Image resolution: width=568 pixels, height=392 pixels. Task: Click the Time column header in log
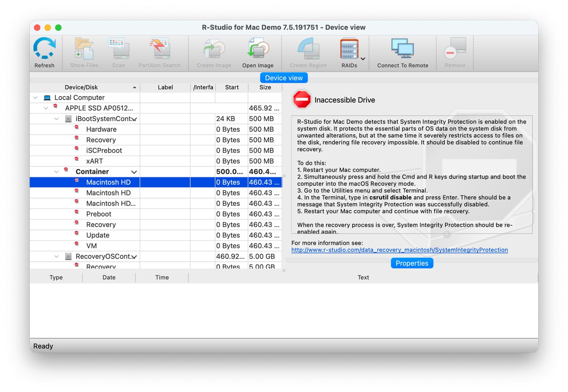(x=162, y=278)
